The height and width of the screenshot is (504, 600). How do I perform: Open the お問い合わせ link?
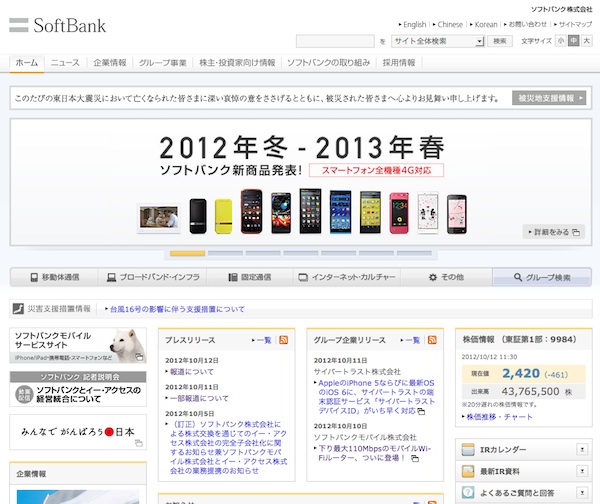pyautogui.click(x=528, y=24)
